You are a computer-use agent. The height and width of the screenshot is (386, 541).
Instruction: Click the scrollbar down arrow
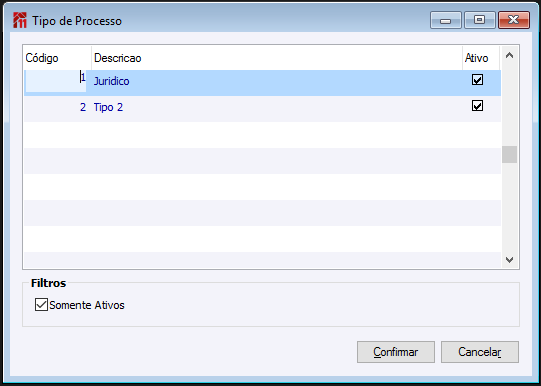[x=509, y=260]
